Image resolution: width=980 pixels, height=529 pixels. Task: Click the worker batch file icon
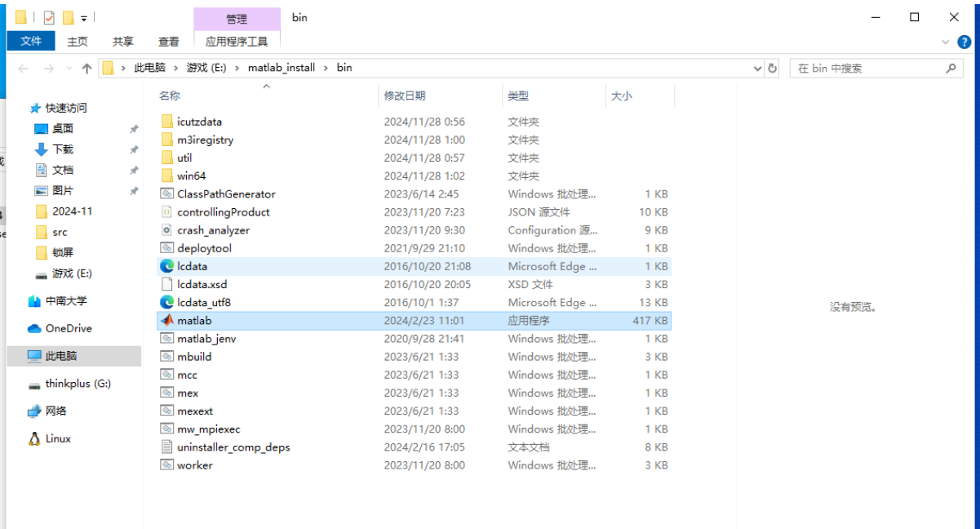[166, 465]
